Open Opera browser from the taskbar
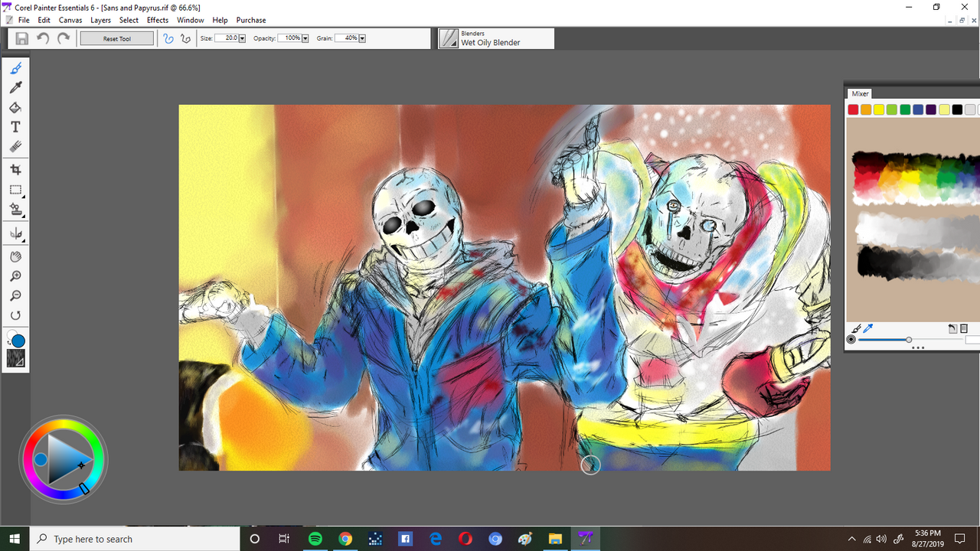The height and width of the screenshot is (551, 980). pyautogui.click(x=465, y=539)
